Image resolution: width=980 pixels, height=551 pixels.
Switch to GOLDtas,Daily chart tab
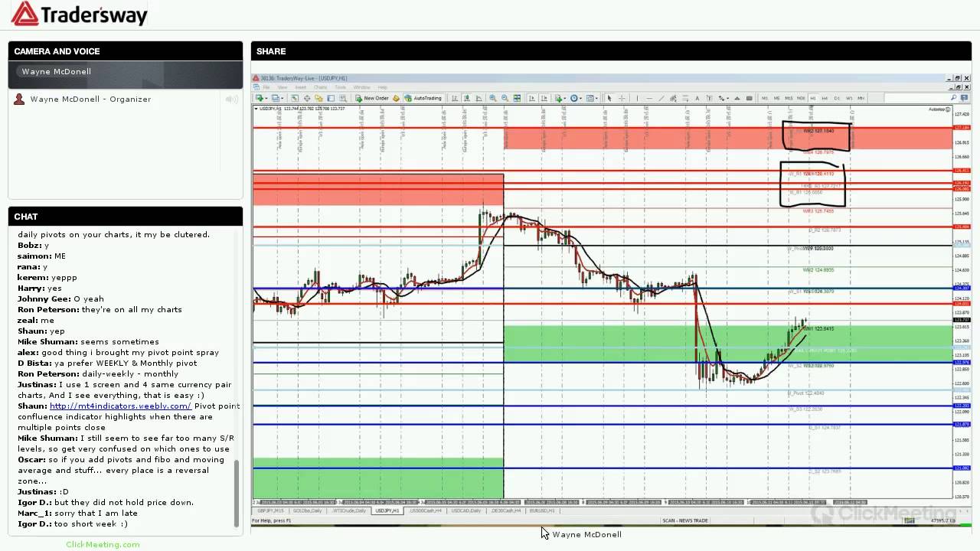307,510
